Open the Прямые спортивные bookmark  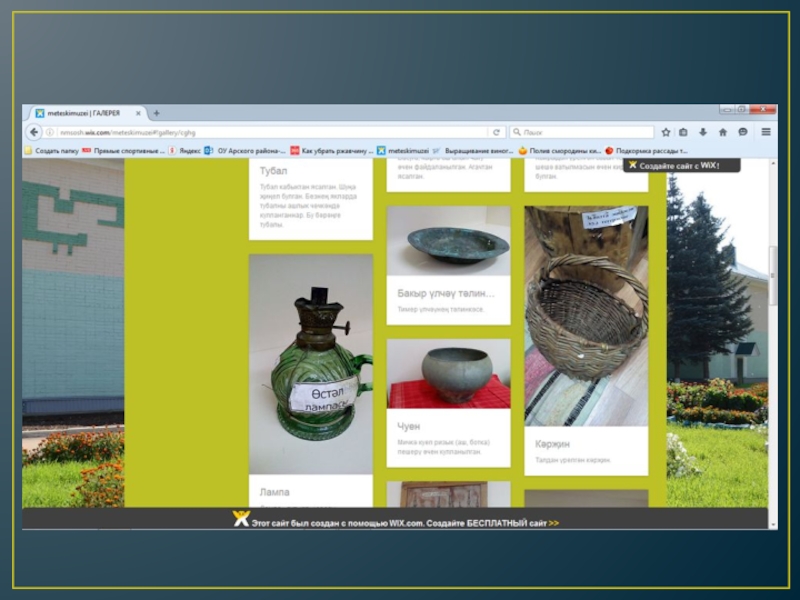tap(124, 151)
